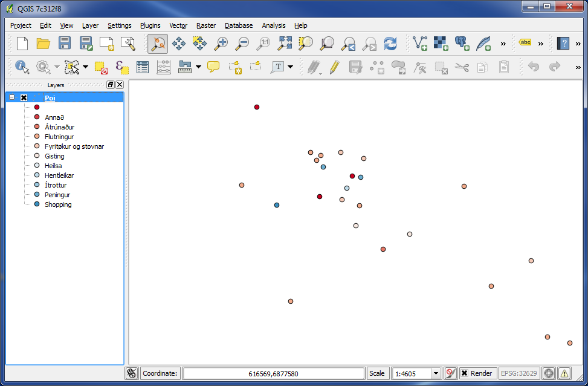Screen dimensions: 588x386
Task: Click the Add SpatiaLite Layer feather icon
Action: (x=483, y=44)
